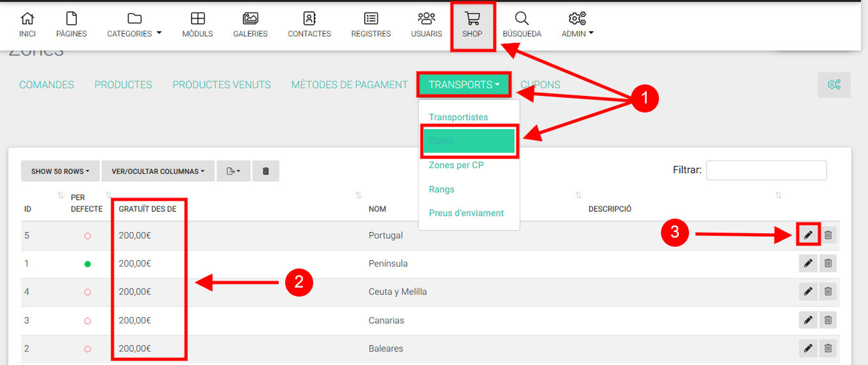Open Ver/Ocultar Columnas dropdown
The height and width of the screenshot is (365, 868).
158,171
